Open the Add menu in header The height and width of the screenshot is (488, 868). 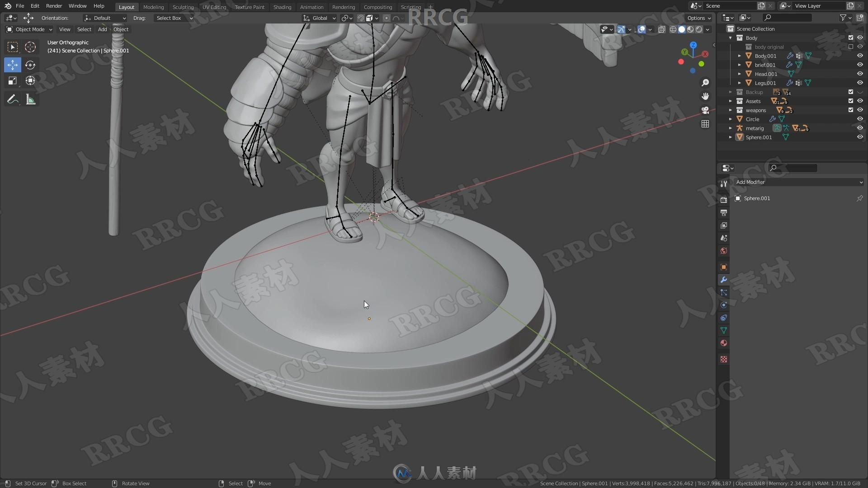click(x=102, y=28)
